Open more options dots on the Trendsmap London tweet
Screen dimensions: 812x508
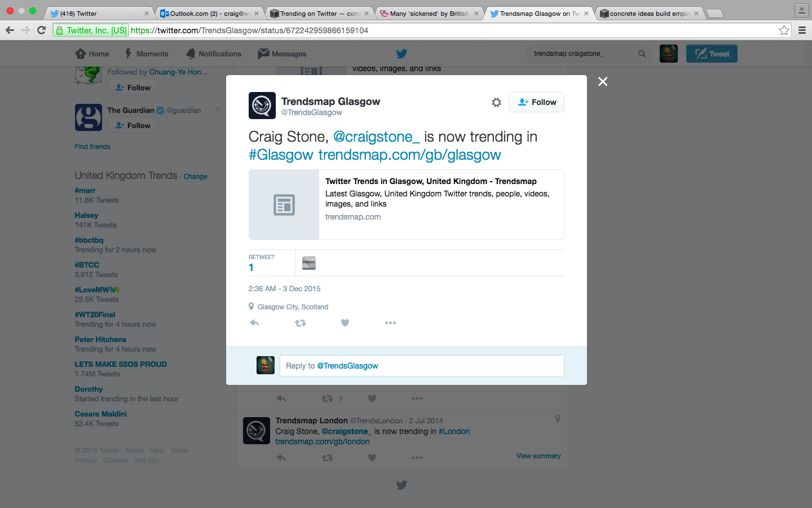417,458
